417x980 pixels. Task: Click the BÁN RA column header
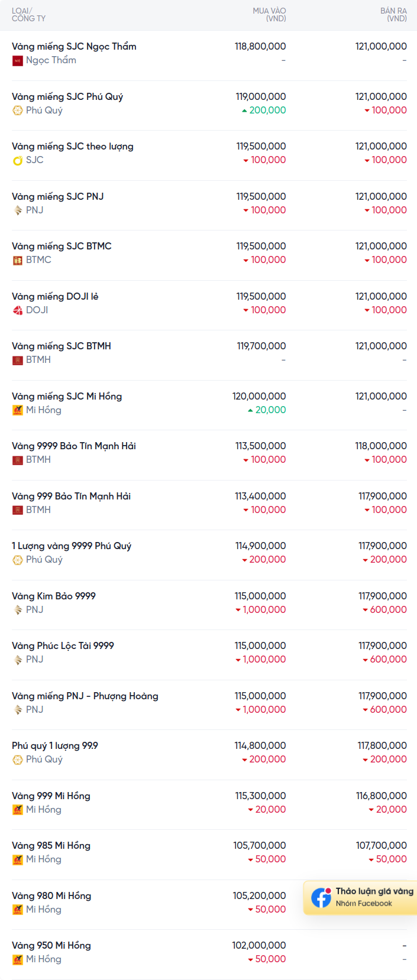point(393,15)
